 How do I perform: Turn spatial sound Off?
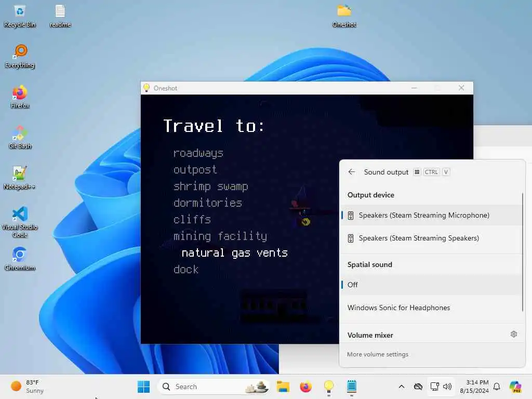[x=432, y=285]
